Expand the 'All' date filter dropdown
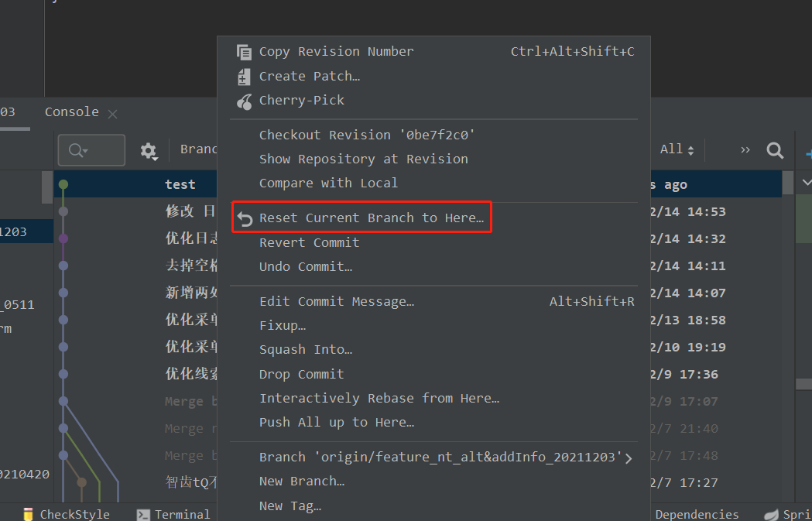812x521 pixels. click(677, 149)
